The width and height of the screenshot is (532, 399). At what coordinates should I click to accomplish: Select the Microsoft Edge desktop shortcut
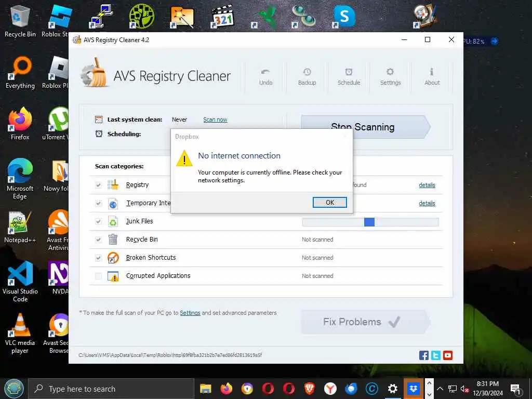[x=20, y=179]
